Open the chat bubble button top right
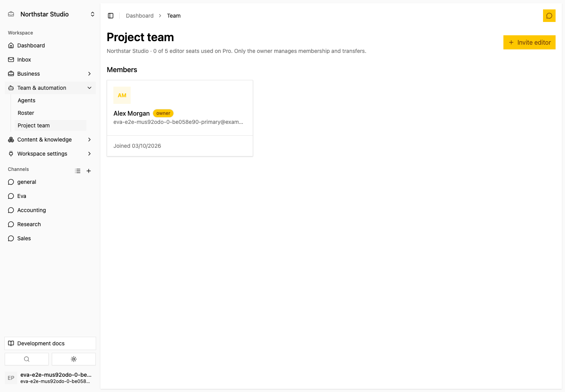565x392 pixels. click(x=549, y=16)
